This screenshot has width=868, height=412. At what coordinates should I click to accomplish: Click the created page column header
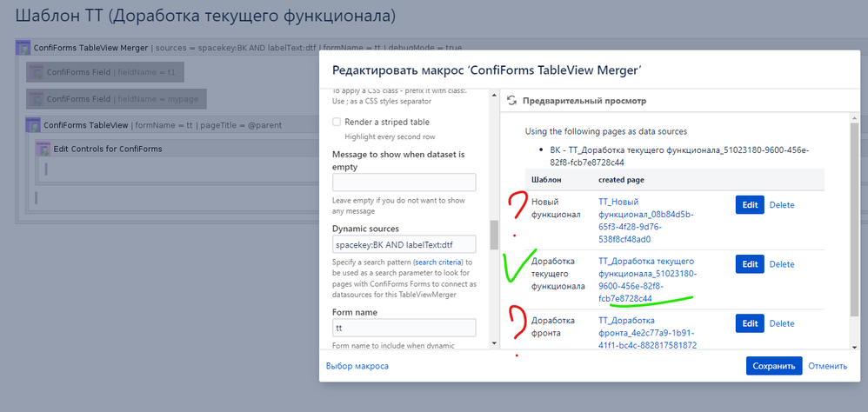[x=621, y=180]
